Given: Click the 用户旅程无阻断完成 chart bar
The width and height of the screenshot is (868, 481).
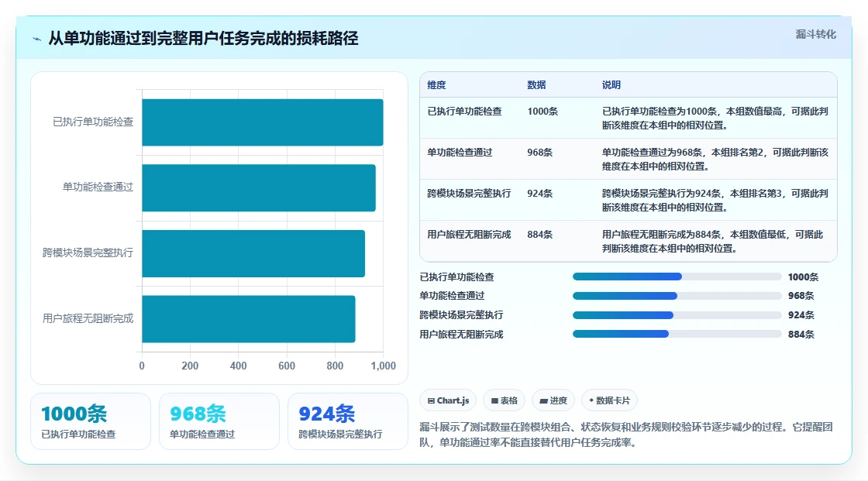Looking at the screenshot, I should (249, 319).
